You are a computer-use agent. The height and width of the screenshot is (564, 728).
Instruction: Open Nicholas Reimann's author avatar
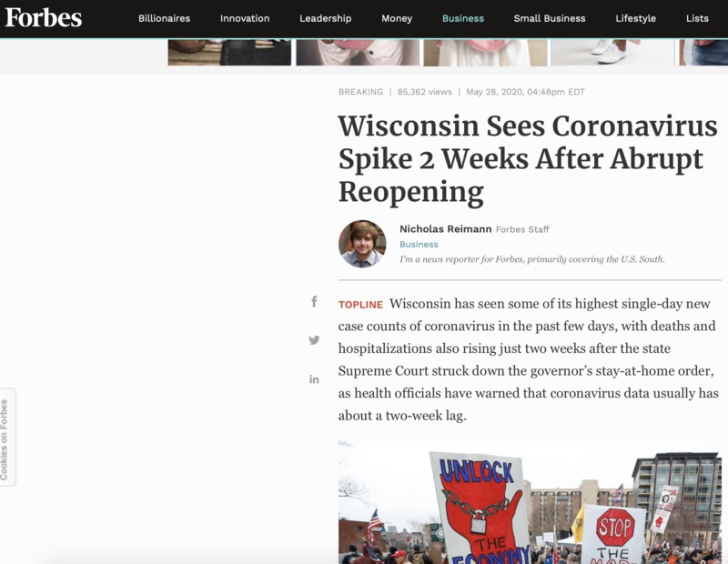pos(362,244)
